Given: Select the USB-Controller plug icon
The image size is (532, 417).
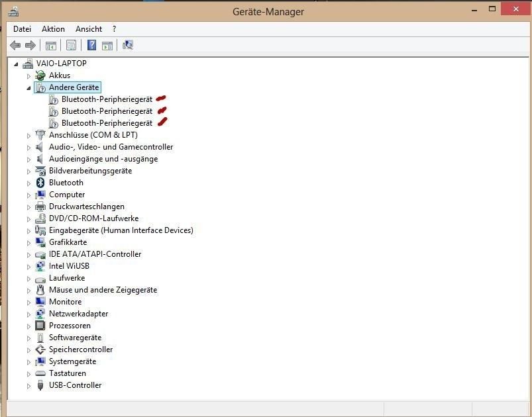Looking at the screenshot, I should point(40,385).
